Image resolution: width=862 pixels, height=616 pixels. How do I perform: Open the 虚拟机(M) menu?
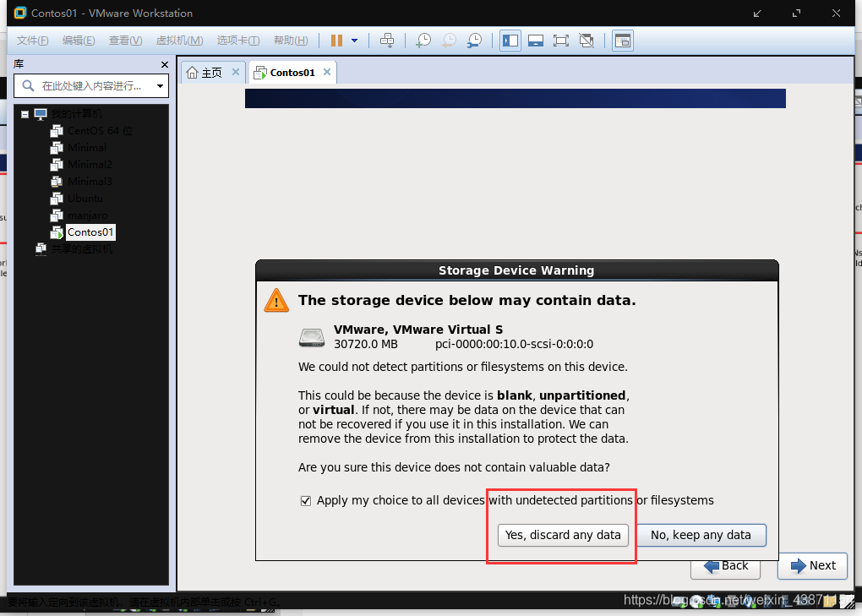(180, 40)
